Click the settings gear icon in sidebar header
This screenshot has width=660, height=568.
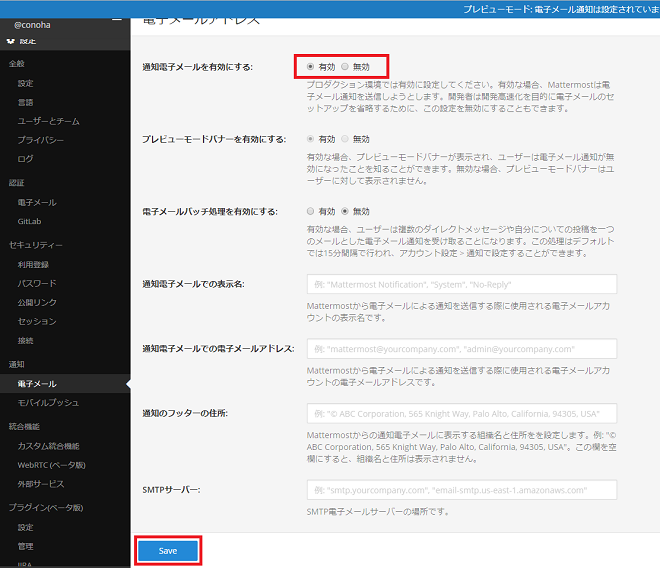[x=11, y=41]
